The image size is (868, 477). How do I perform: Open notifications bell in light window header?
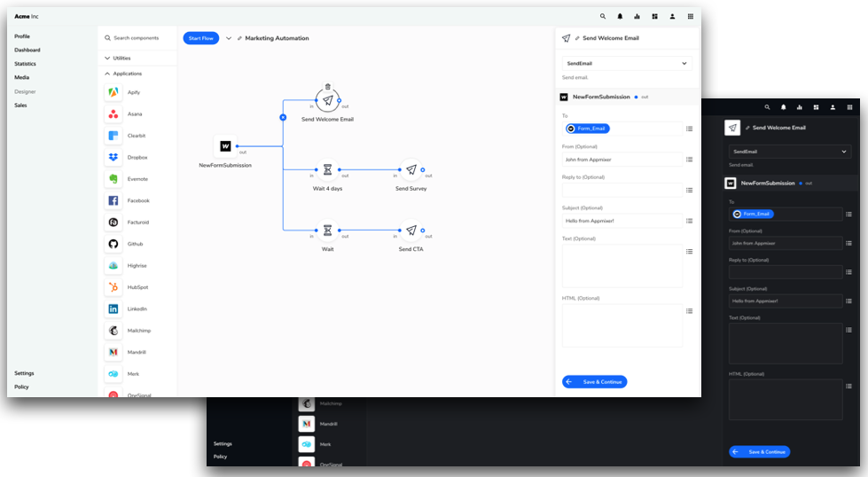click(x=620, y=17)
